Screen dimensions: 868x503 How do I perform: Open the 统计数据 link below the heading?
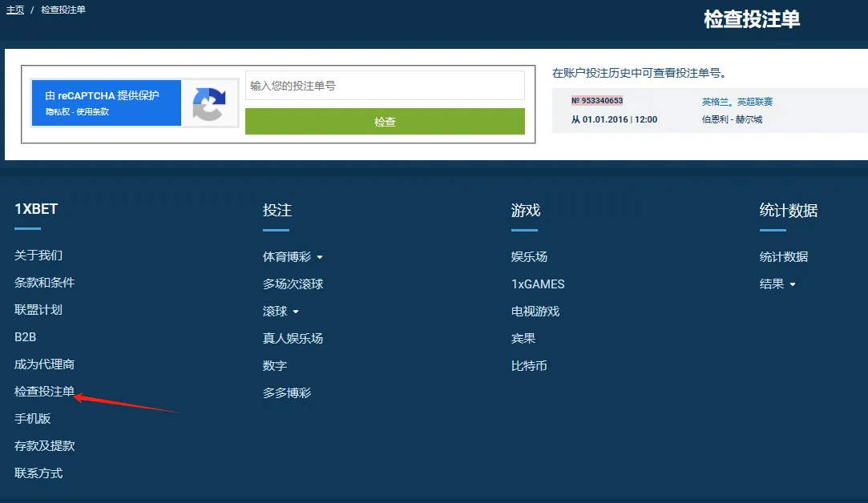783,257
